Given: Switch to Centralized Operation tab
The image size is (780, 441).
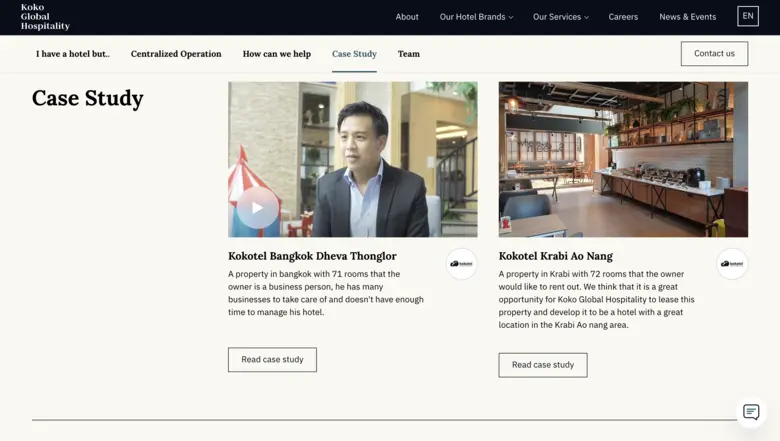Looking at the screenshot, I should click(176, 54).
